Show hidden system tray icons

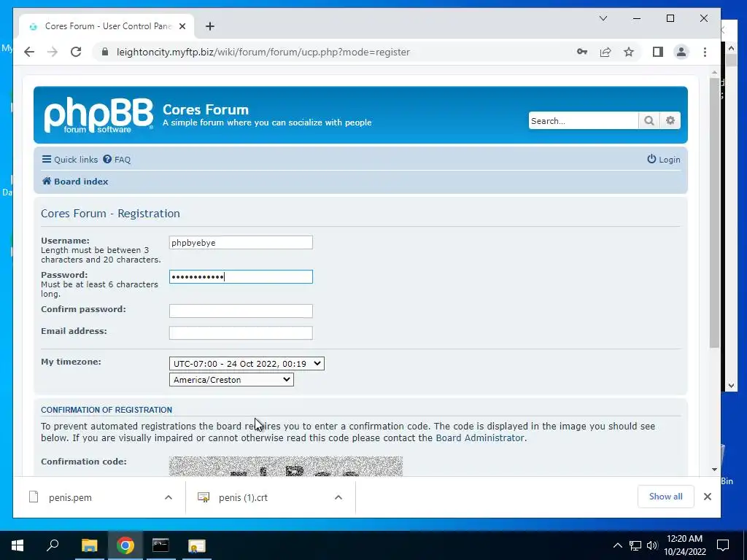tap(617, 545)
